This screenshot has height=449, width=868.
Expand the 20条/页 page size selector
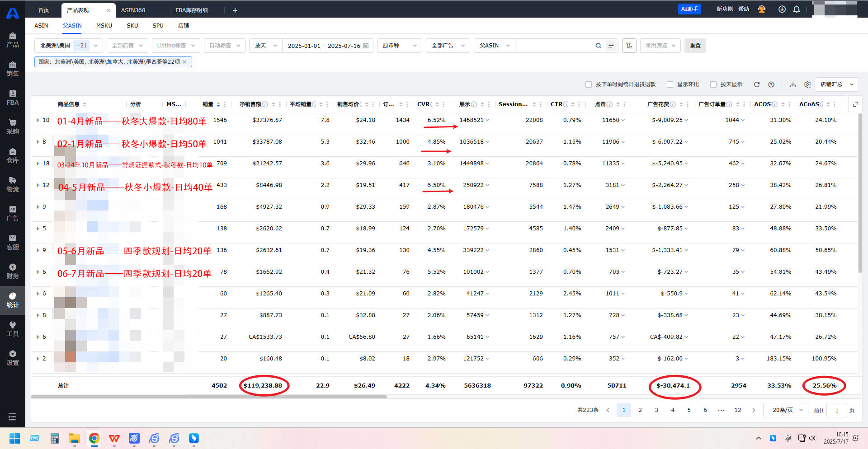[x=786, y=410]
